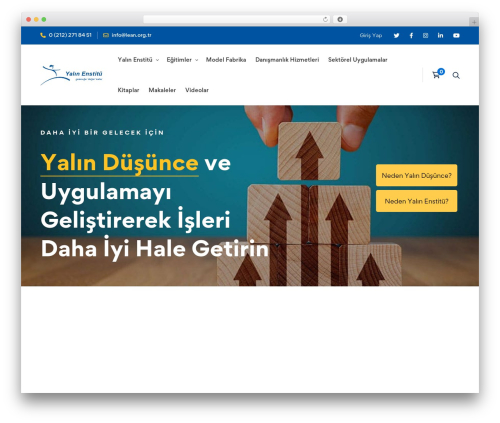Open the LinkedIn social icon
500x423 pixels.
pos(440,35)
